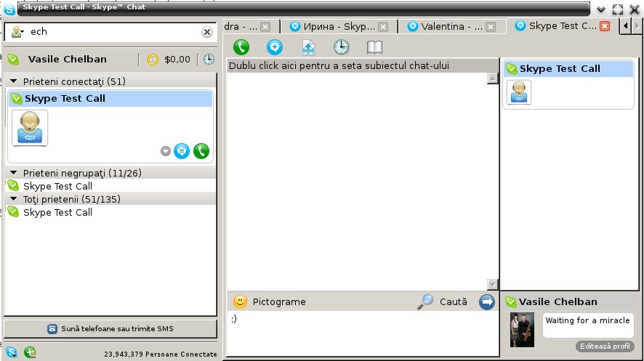This screenshot has width=644, height=361.
Task: Click the send file icon in toolbar
Action: [x=309, y=47]
